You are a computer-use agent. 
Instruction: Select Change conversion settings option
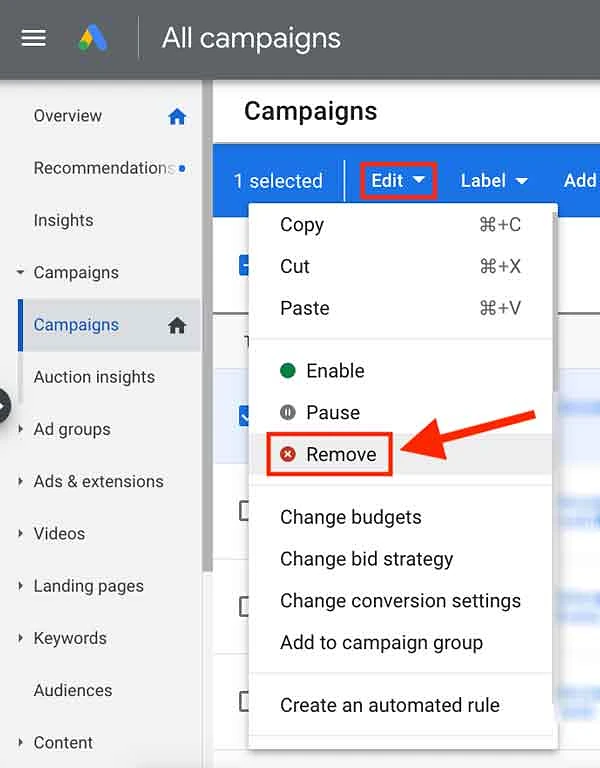401,600
